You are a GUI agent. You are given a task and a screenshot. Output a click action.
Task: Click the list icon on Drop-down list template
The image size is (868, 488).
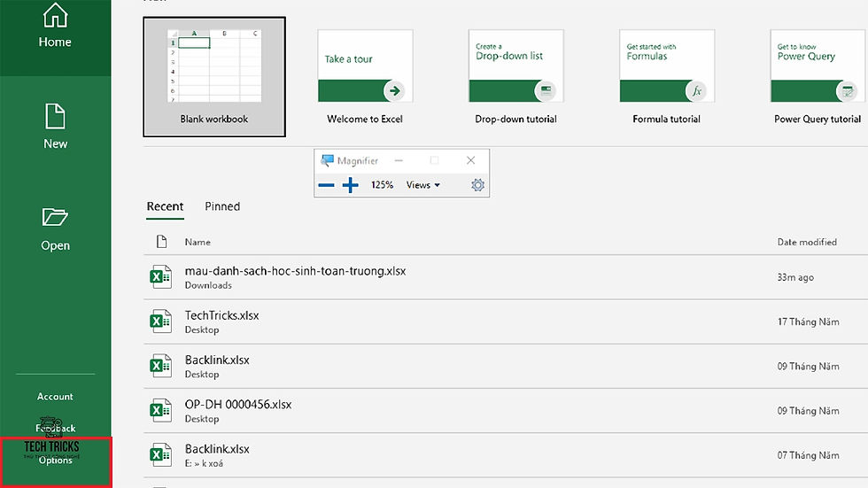pyautogui.click(x=546, y=90)
